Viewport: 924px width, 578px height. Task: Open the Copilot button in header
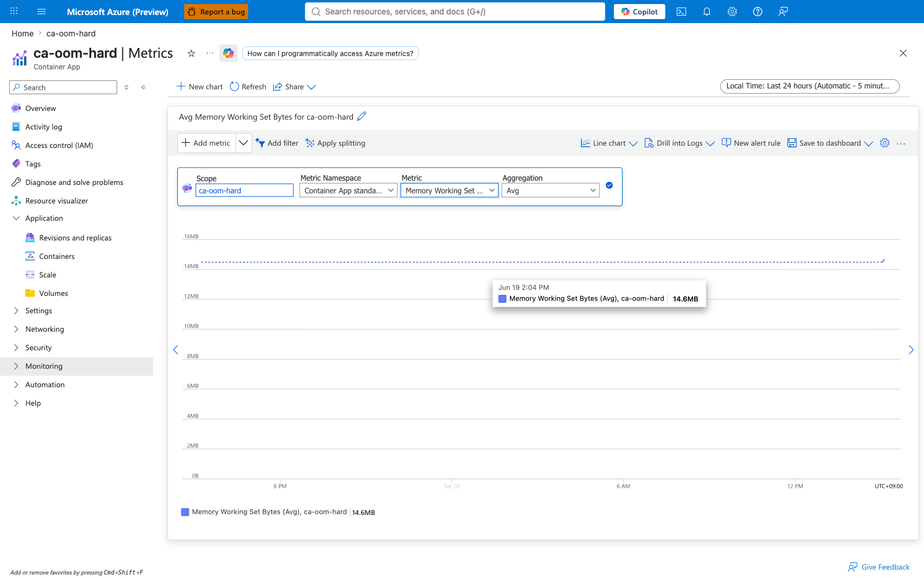click(639, 12)
